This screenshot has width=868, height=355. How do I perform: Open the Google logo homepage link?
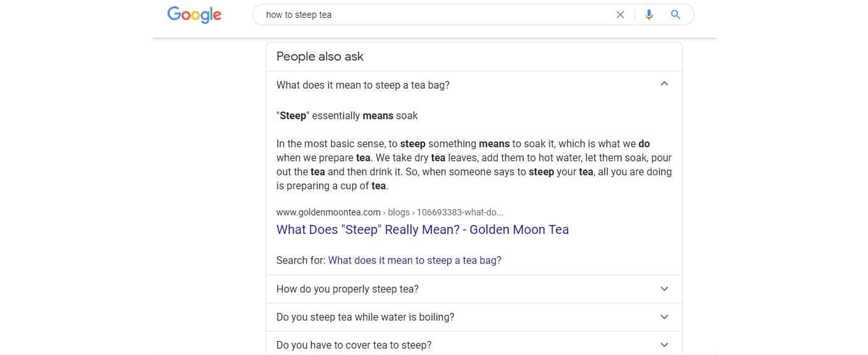pyautogui.click(x=194, y=15)
